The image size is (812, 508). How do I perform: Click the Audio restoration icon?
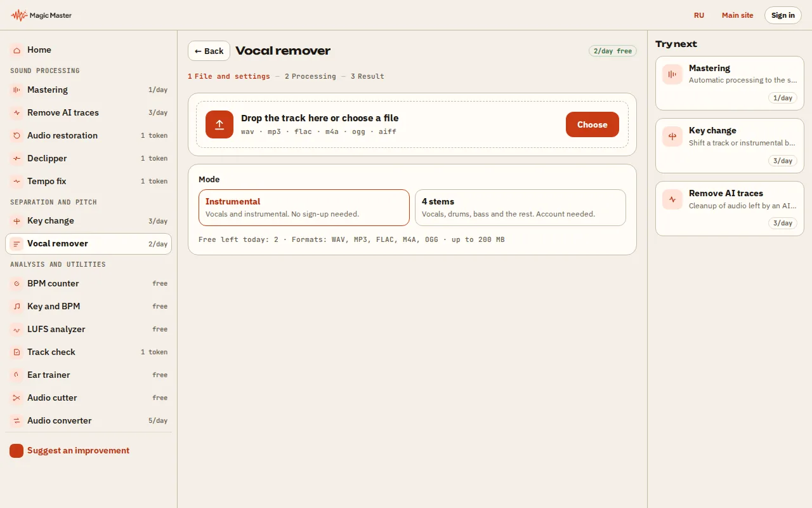pyautogui.click(x=16, y=136)
